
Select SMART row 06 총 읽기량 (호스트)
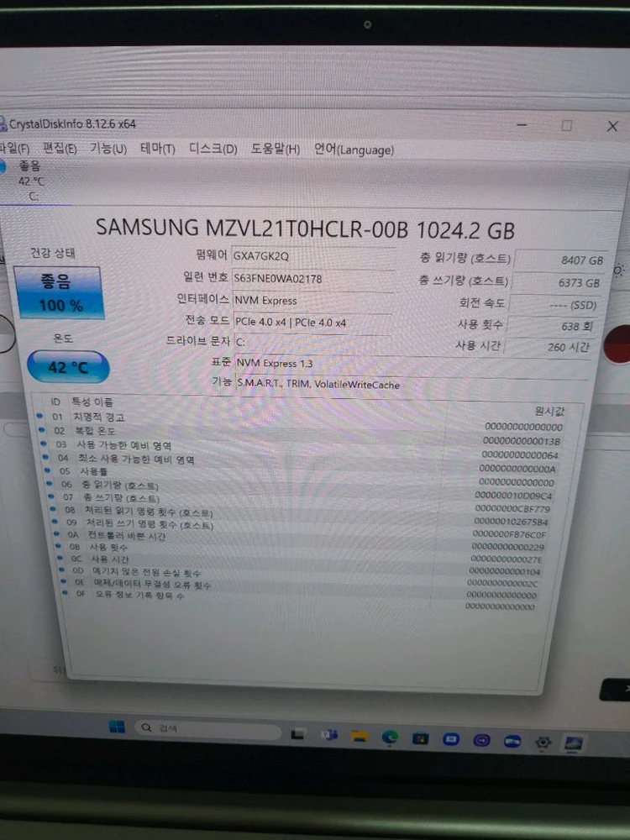(301, 489)
